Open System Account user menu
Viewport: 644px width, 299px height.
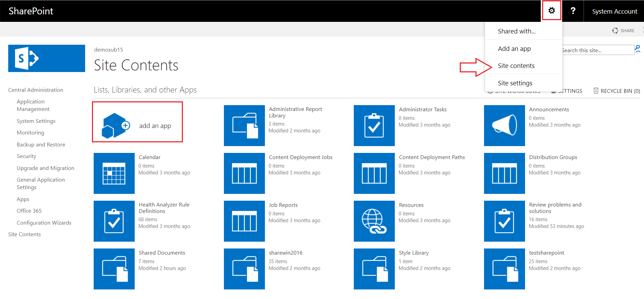614,11
